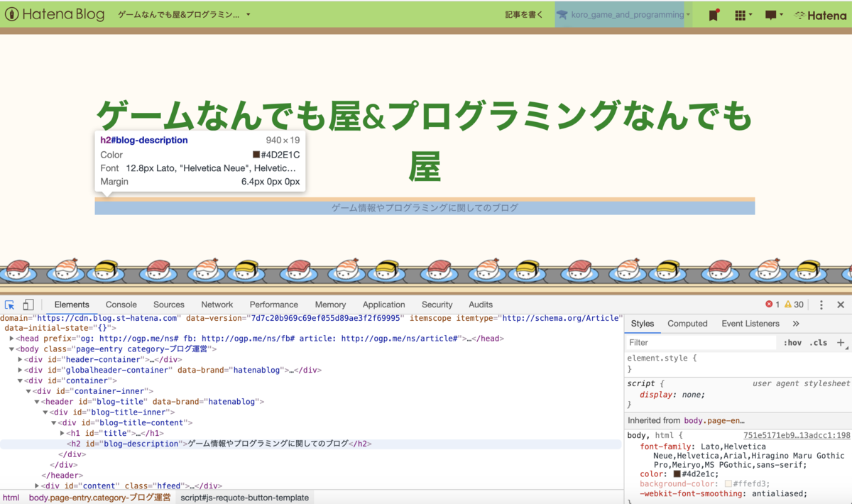Screen dimensions: 852x504
Task: Expand the div id content hfeed node
Action: (37, 486)
